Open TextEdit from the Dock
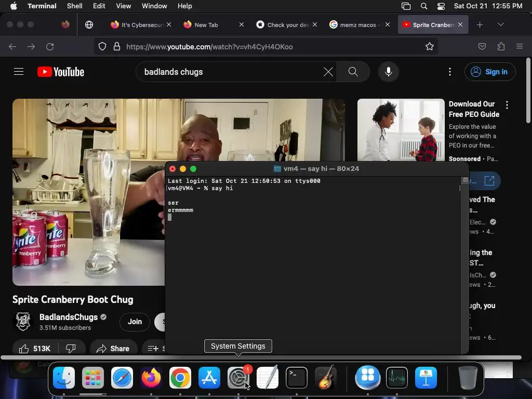 click(x=268, y=378)
